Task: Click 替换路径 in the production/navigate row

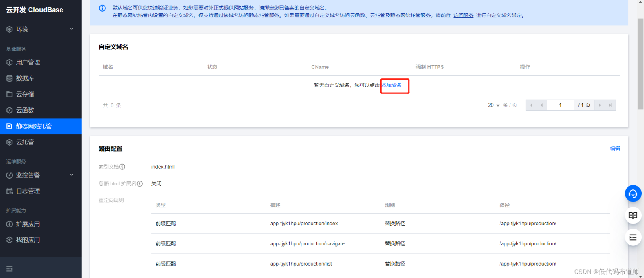Action: coord(395,244)
